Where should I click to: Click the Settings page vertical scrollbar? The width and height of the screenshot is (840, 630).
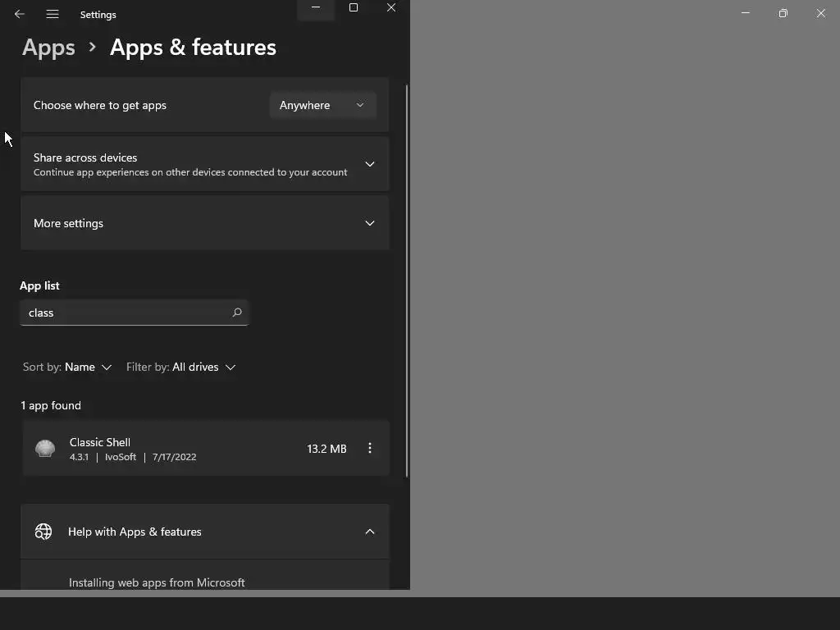(x=407, y=281)
